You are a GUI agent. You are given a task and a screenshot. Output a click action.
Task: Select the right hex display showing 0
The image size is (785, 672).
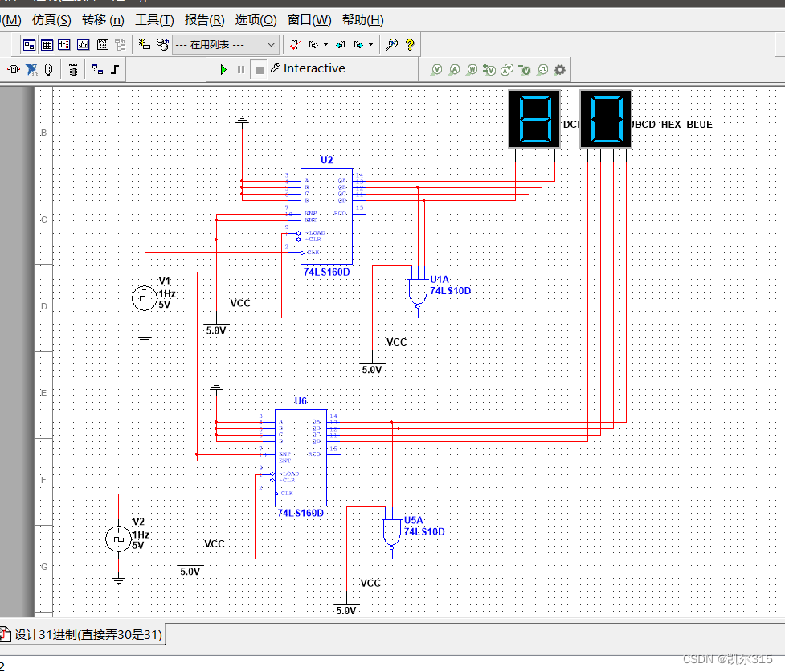click(607, 119)
